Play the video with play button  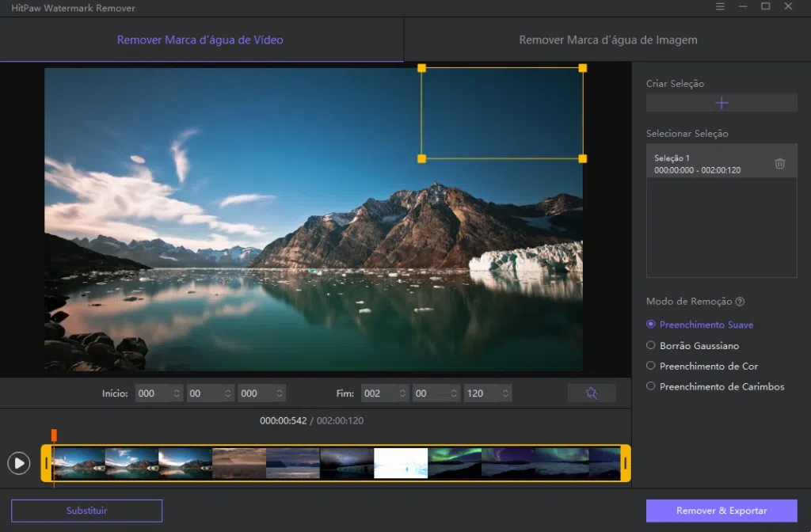coord(19,462)
